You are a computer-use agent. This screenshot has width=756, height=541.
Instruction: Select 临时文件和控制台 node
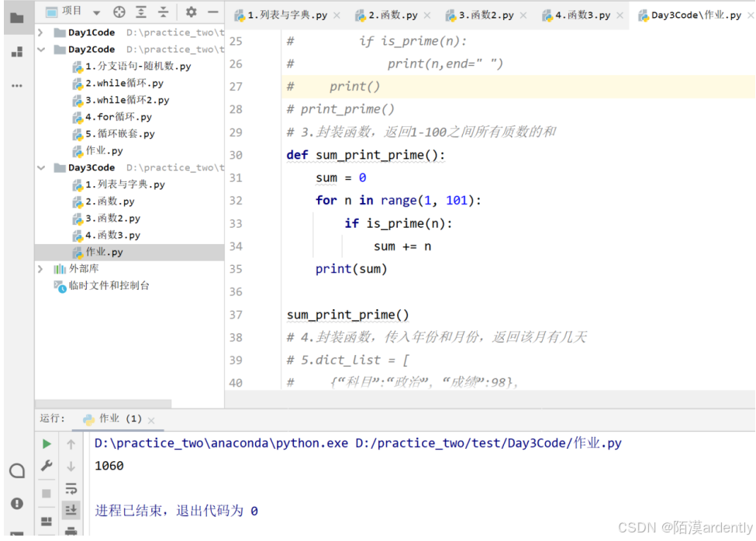[102, 286]
